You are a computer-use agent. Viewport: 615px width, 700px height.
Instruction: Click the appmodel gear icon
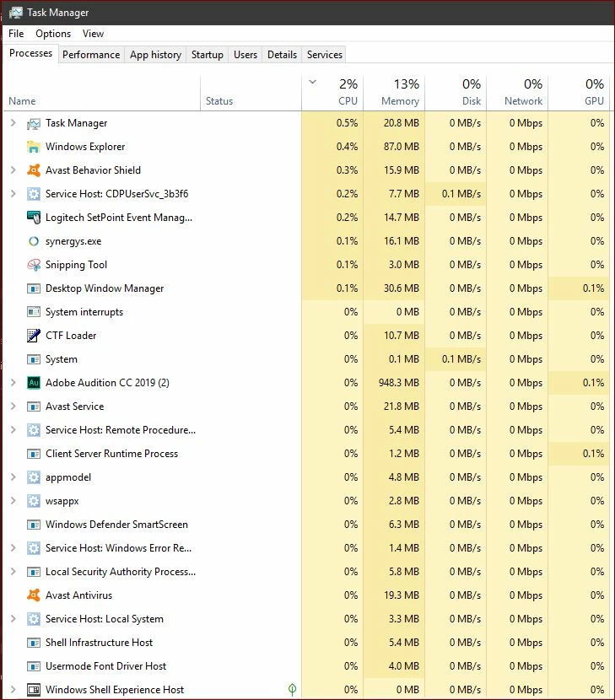pos(34,477)
